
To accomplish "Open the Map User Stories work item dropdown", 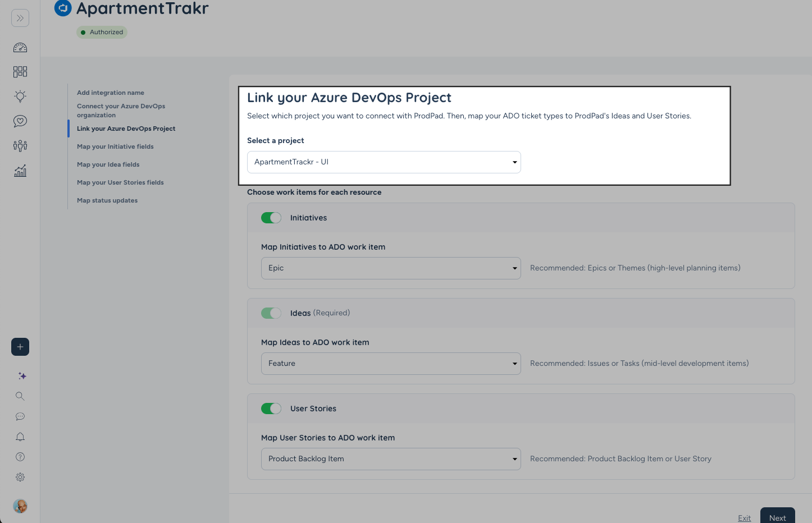I will click(391, 459).
